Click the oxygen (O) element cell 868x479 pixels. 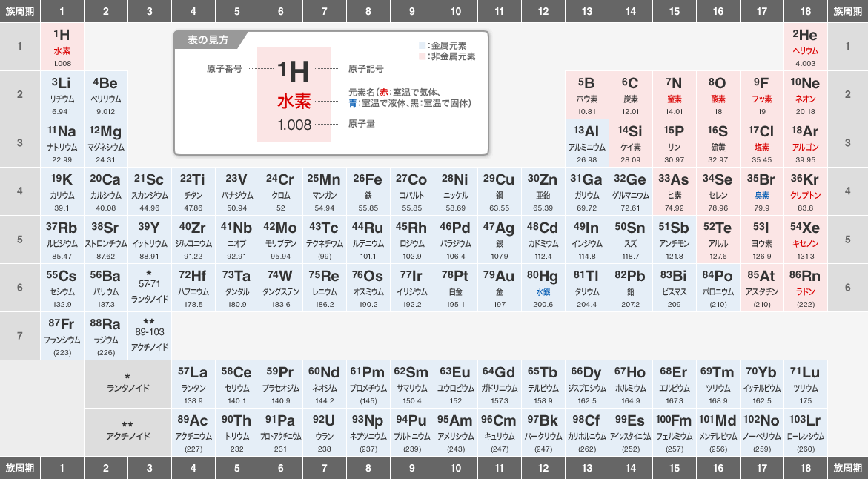(x=718, y=95)
